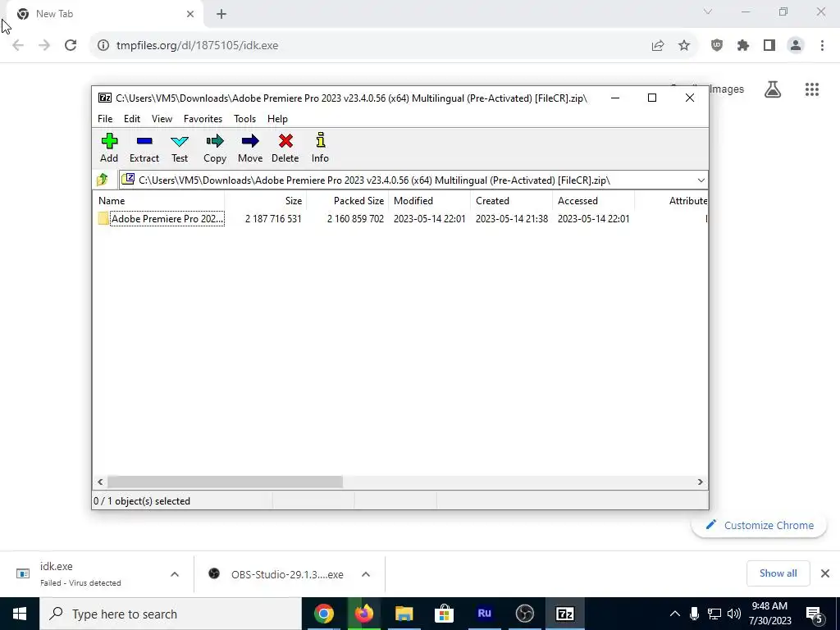
Task: Extract files using the Extract icon
Action: point(144,148)
